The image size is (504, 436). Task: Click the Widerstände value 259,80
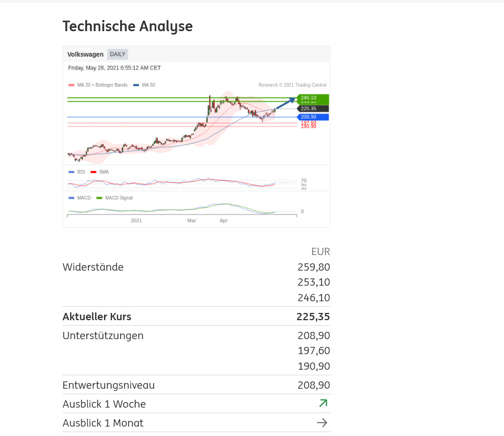pos(314,267)
